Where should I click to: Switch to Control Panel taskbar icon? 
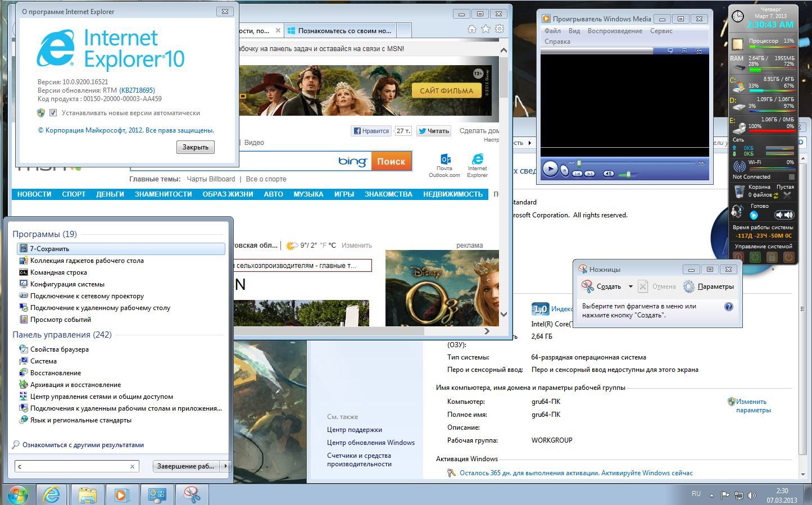157,495
